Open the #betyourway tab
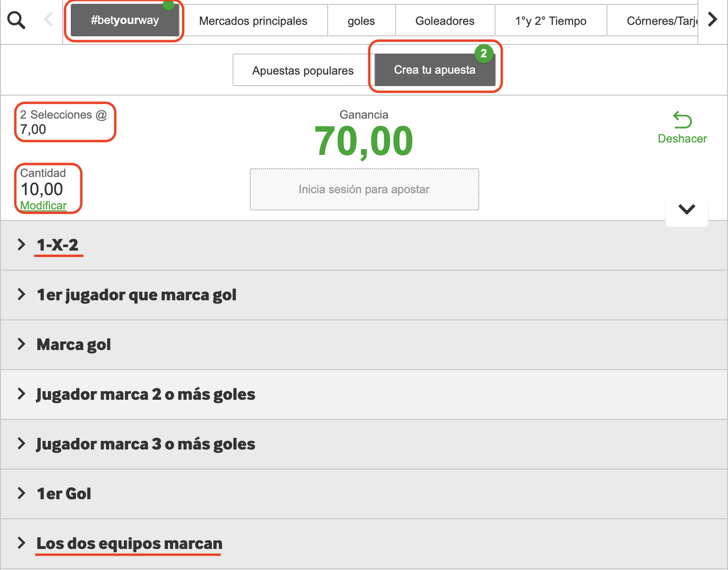 pyautogui.click(x=124, y=20)
